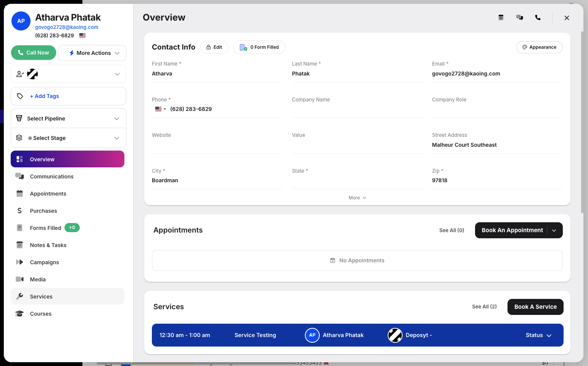This screenshot has width=588, height=366.
Task: Click the AP avatar beside the contact name
Action: tap(21, 21)
